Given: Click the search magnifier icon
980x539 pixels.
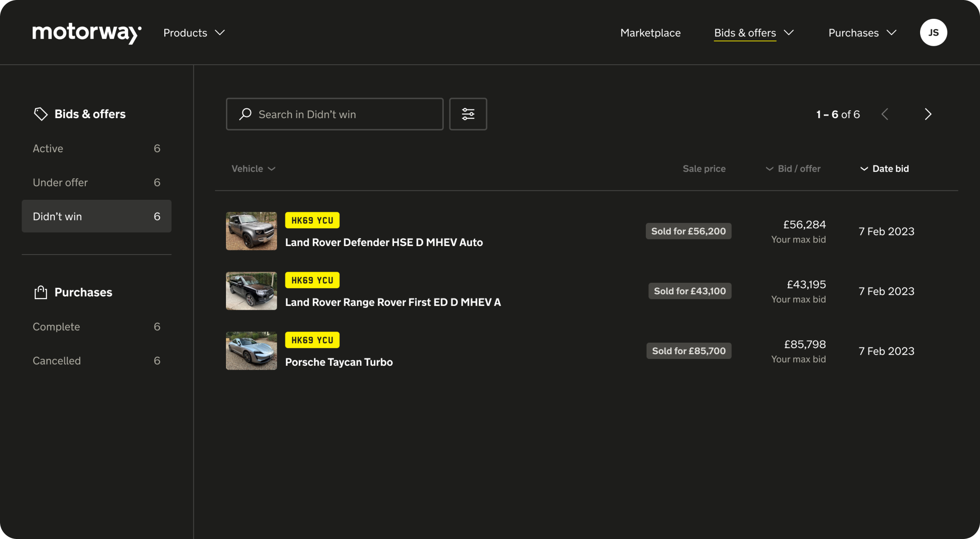Looking at the screenshot, I should (245, 114).
